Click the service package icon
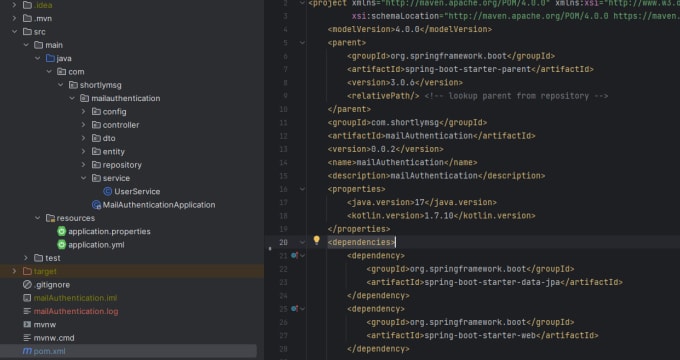The image size is (680, 360). point(96,178)
